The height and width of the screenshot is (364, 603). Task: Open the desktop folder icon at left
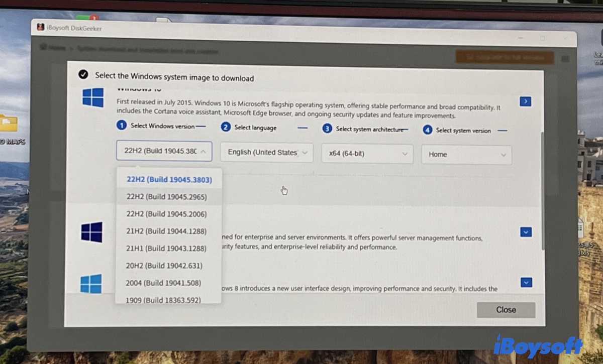tap(8, 123)
